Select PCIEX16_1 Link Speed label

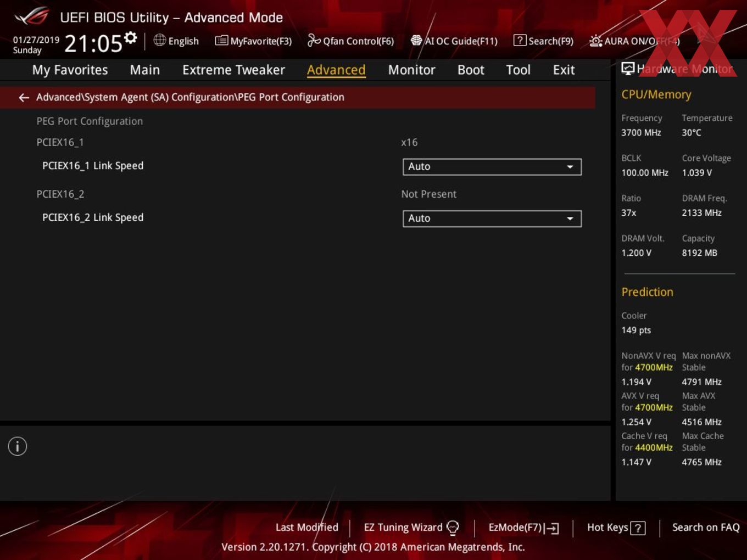click(x=93, y=166)
